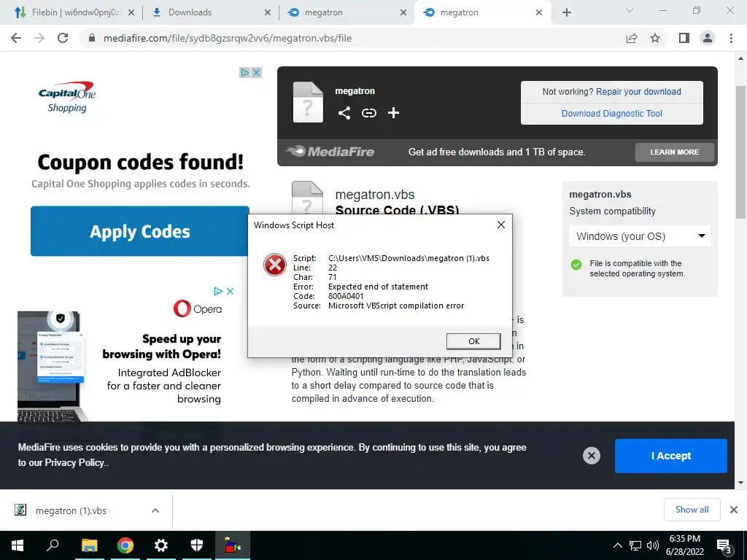The width and height of the screenshot is (747, 560).
Task: Click the LEARN MORE button
Action: pyautogui.click(x=674, y=152)
